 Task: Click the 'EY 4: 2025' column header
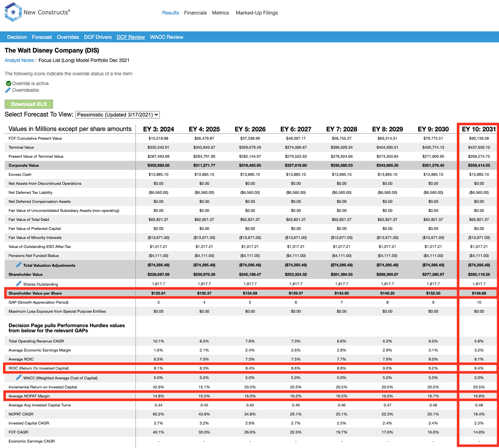pyautogui.click(x=204, y=129)
